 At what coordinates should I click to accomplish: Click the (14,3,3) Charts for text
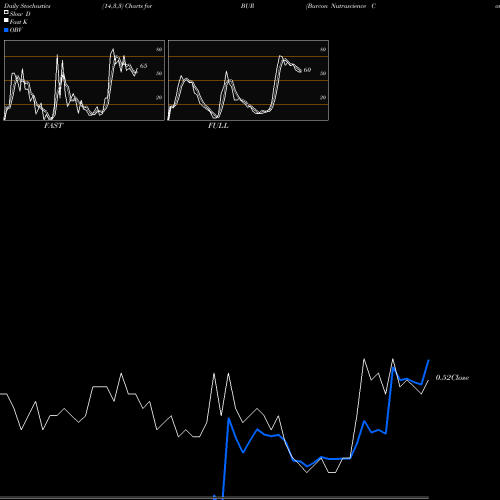click(127, 6)
